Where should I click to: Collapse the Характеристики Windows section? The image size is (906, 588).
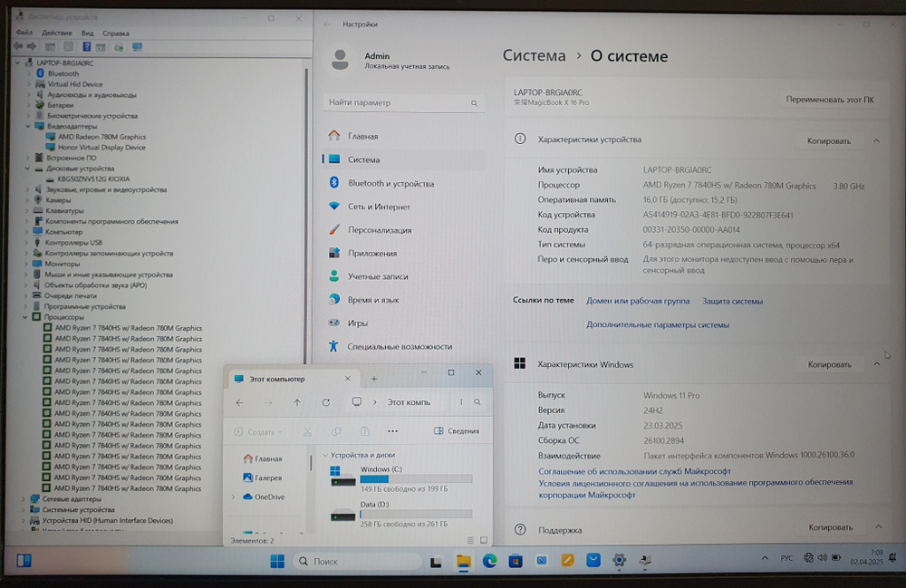click(876, 364)
